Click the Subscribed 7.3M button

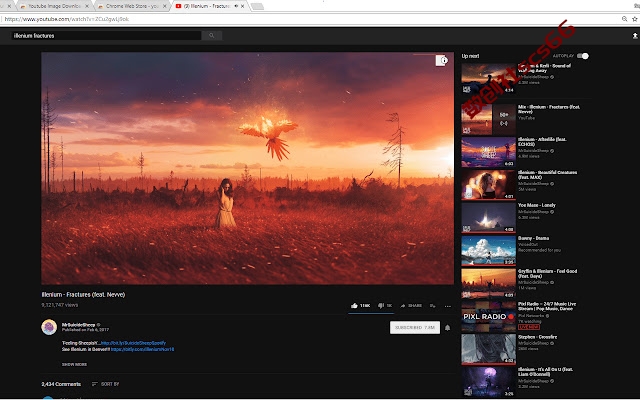click(415, 327)
